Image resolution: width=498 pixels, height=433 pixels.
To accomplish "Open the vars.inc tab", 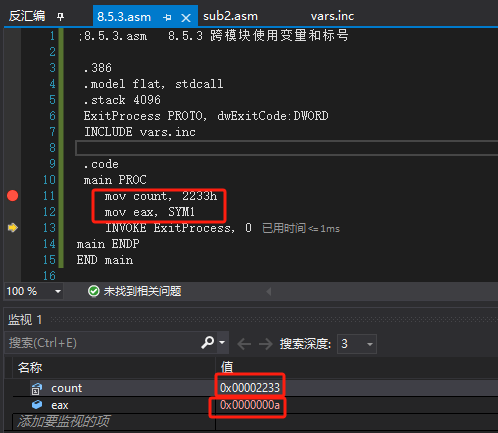I will pos(332,16).
